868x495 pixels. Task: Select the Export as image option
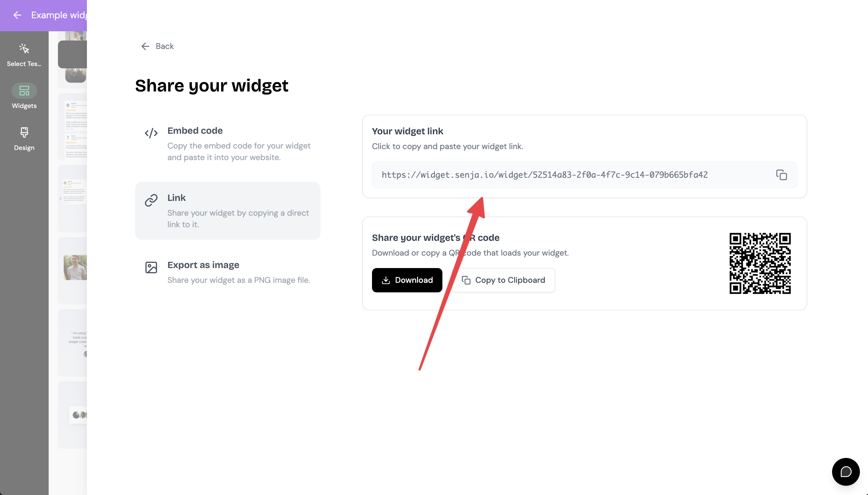tap(228, 272)
